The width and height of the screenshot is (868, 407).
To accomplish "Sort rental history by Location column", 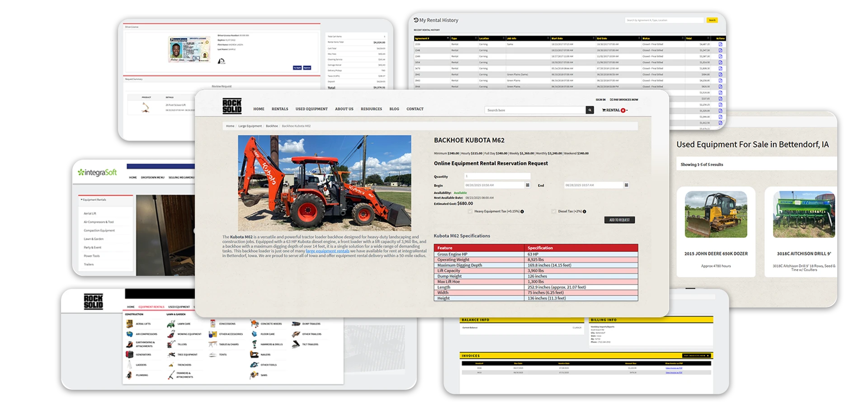I will (492, 38).
